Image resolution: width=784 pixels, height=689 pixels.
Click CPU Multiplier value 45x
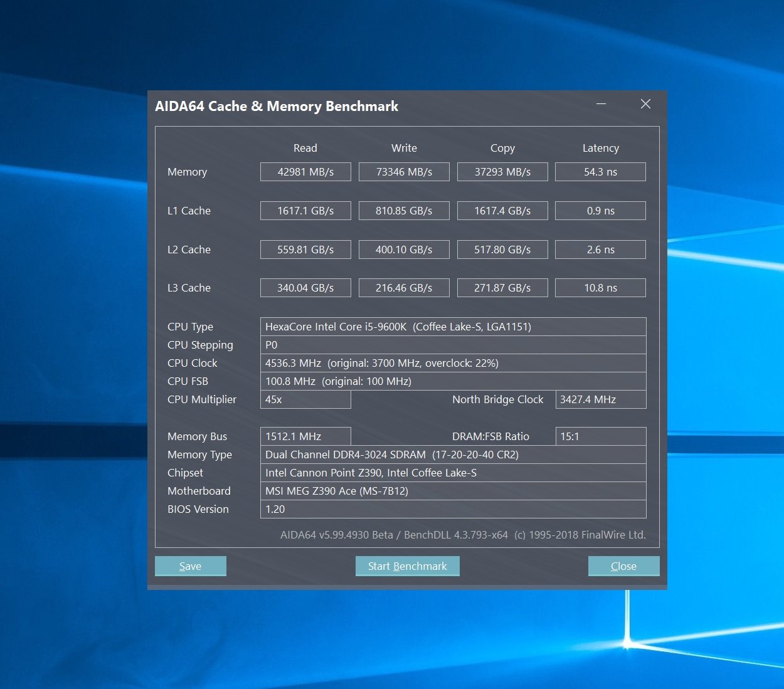[305, 399]
